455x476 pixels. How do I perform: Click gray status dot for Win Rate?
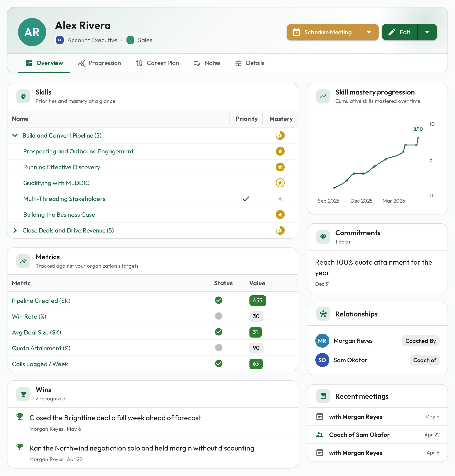[x=218, y=316]
